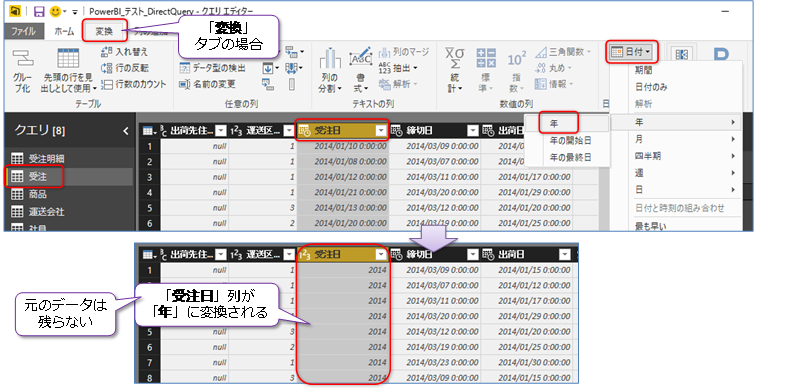The width and height of the screenshot is (800, 391).
Task: Click cell 2014/03/23 0:00:00 in lower grid
Action: click(x=435, y=362)
